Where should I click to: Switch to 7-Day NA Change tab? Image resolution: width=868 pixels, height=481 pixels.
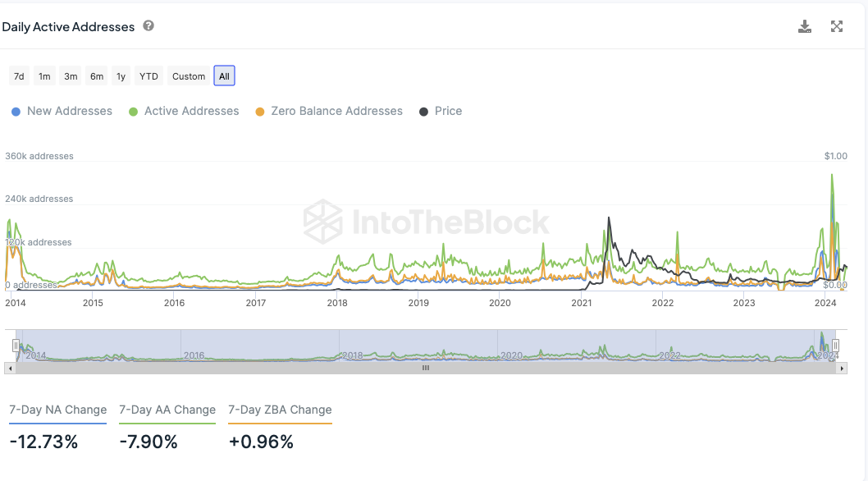point(57,410)
